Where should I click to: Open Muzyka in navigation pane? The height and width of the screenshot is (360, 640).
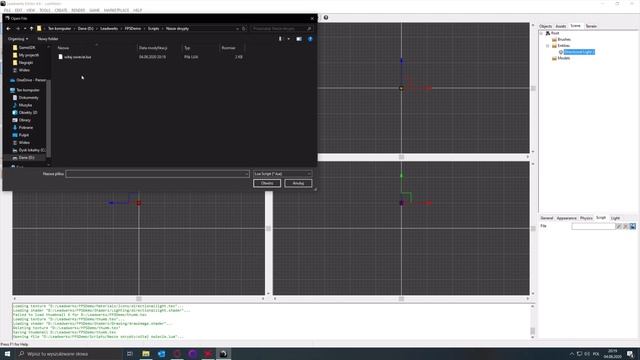click(x=22, y=105)
